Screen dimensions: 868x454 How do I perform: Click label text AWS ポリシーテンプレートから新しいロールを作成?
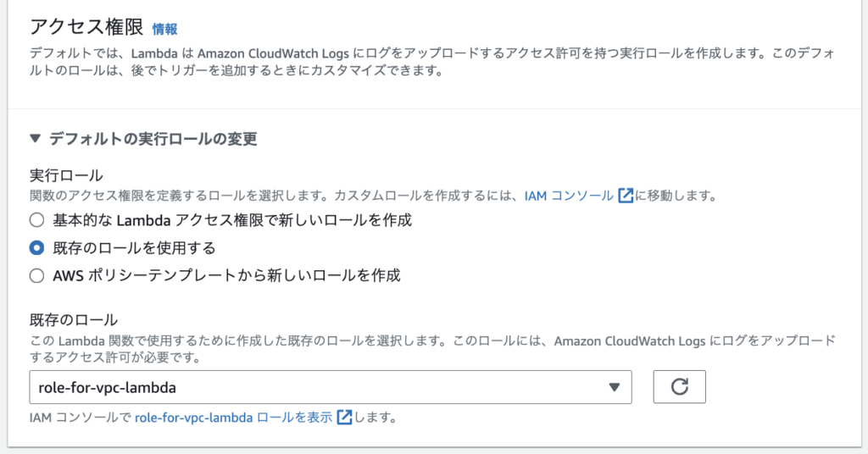[x=226, y=275]
